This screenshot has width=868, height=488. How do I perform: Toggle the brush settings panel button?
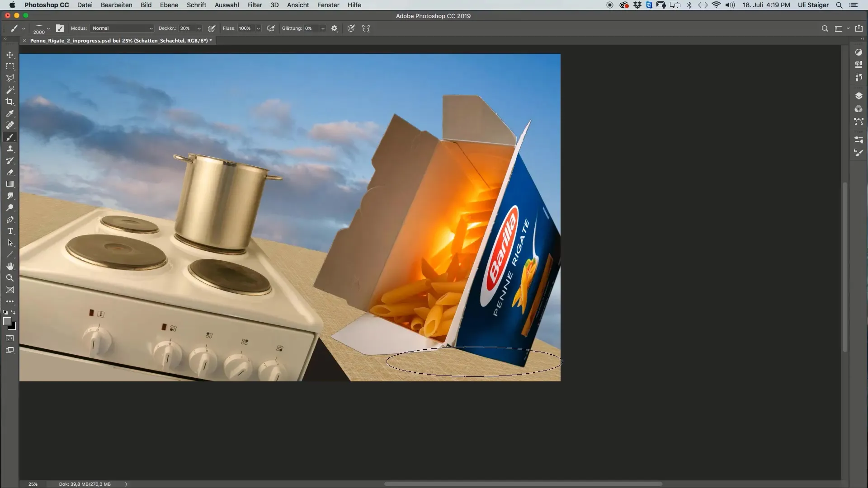pyautogui.click(x=60, y=28)
